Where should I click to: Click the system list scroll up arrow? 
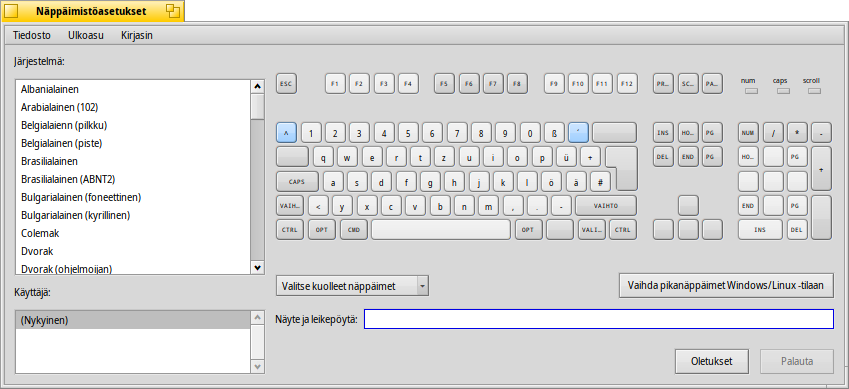(x=258, y=86)
